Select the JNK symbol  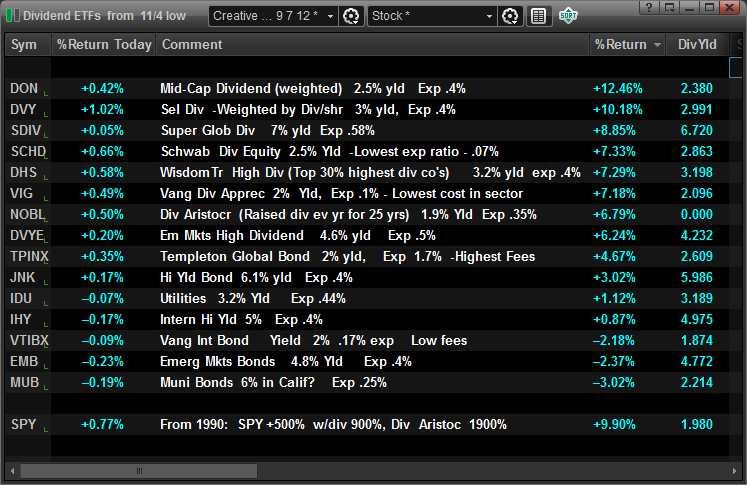(x=22, y=277)
